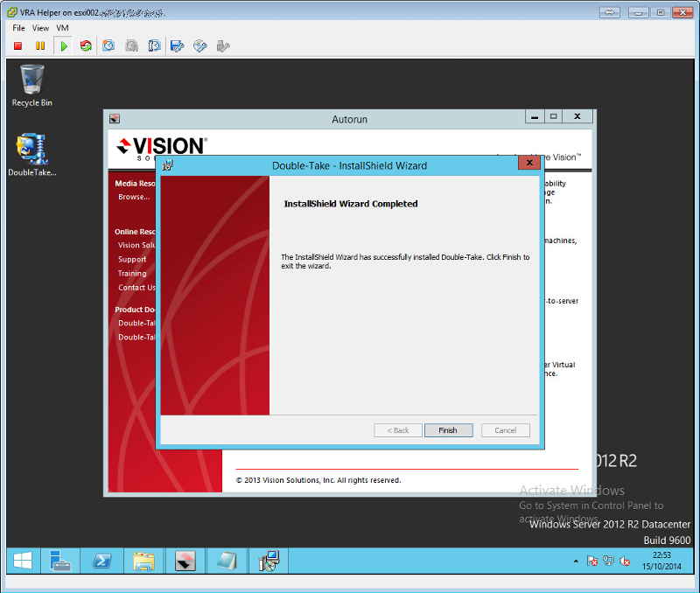The width and height of the screenshot is (700, 593).
Task: Click the Action Center flag tray icon
Action: coord(592,561)
